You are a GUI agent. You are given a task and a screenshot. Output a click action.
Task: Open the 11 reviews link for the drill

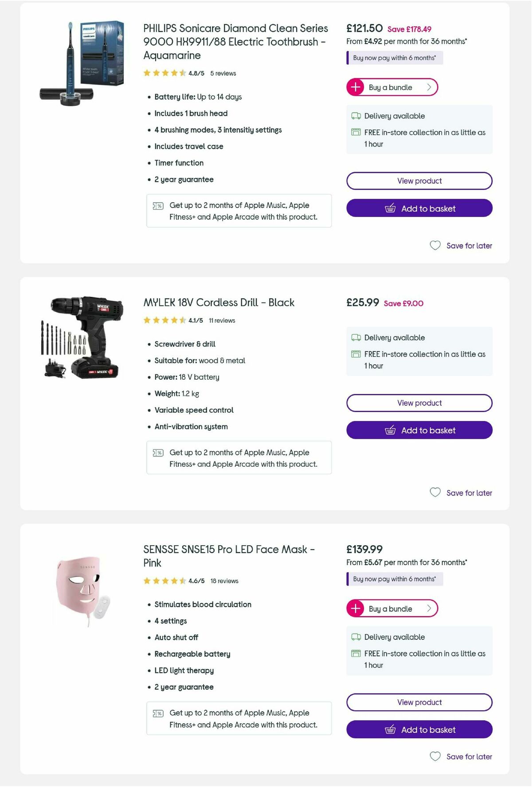pyautogui.click(x=222, y=320)
